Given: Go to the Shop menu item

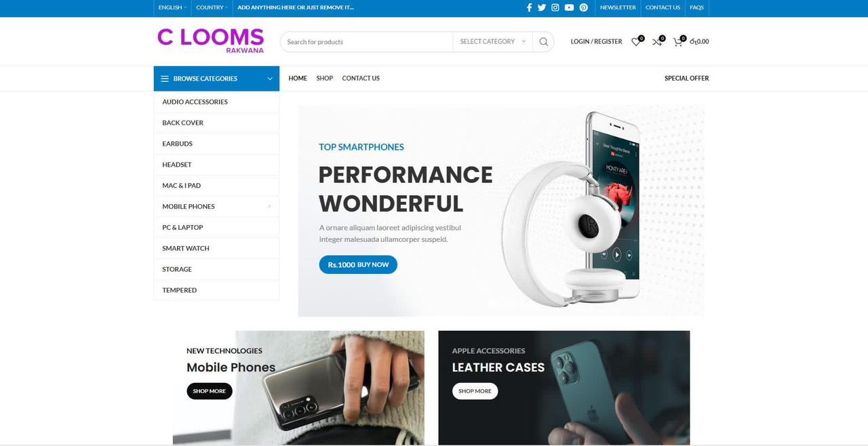Looking at the screenshot, I should [325, 78].
